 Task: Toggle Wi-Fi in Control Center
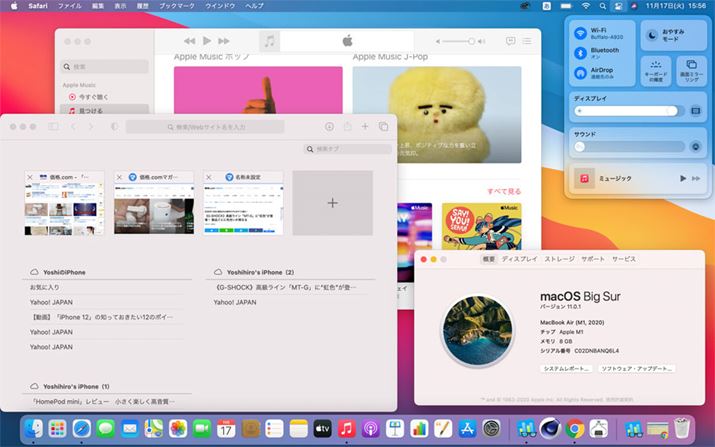click(x=580, y=33)
